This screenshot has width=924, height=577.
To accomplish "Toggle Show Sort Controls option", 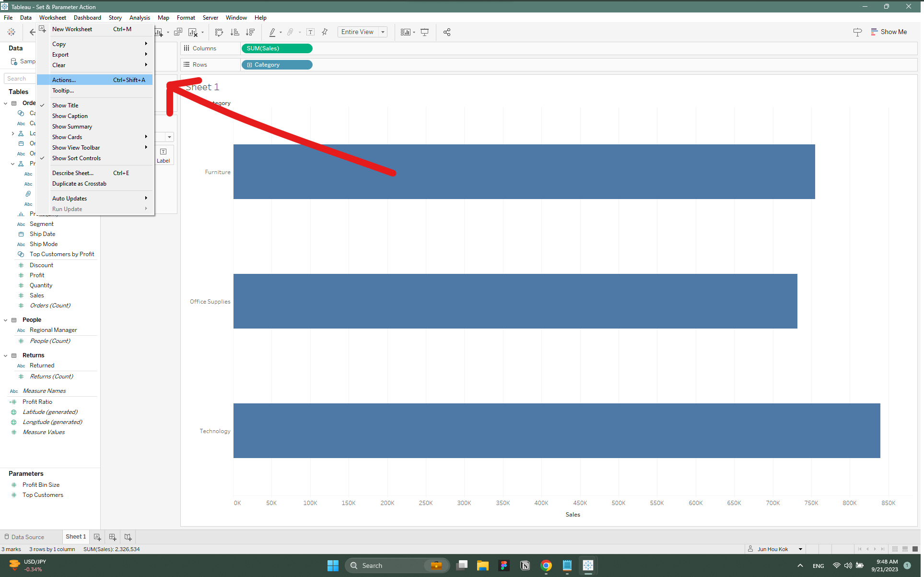I will [95, 158].
